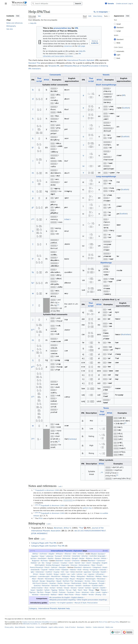This screenshot has height=644, width=138.
Task: Select Light color mode
Action: click(115, 55)
